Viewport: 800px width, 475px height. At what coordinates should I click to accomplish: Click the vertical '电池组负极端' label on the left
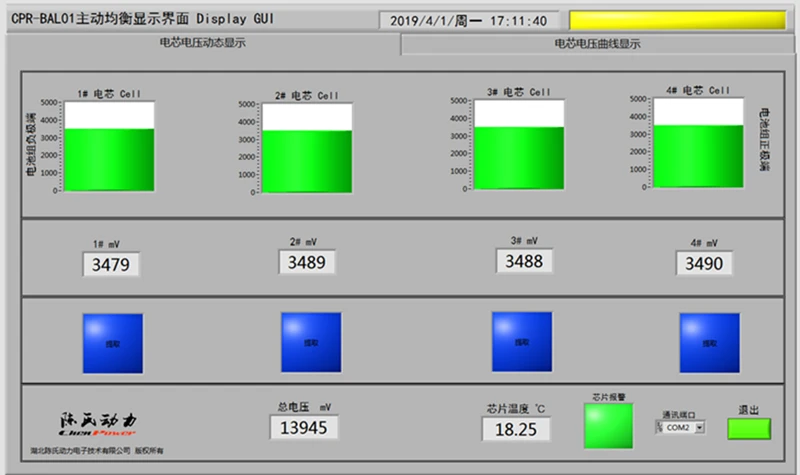click(31, 144)
